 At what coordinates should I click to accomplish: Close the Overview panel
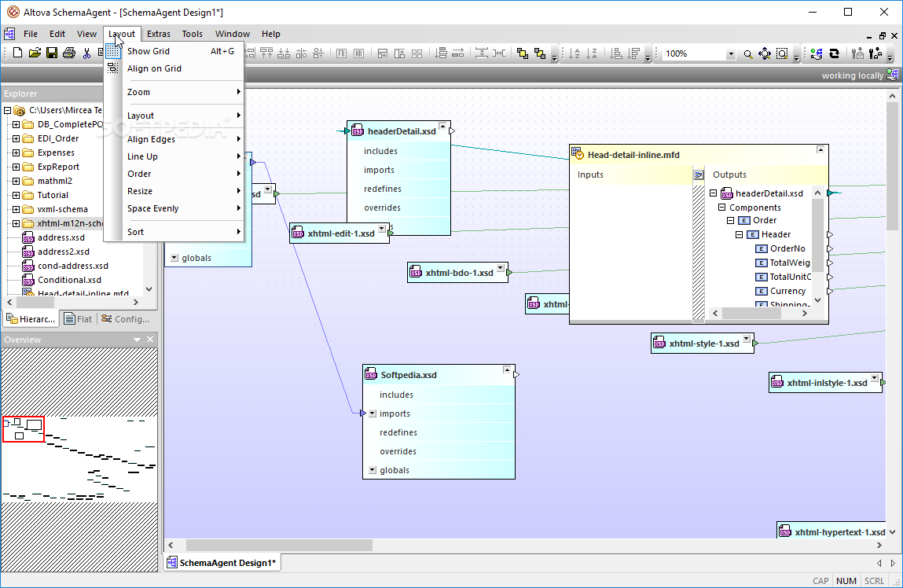tap(150, 340)
